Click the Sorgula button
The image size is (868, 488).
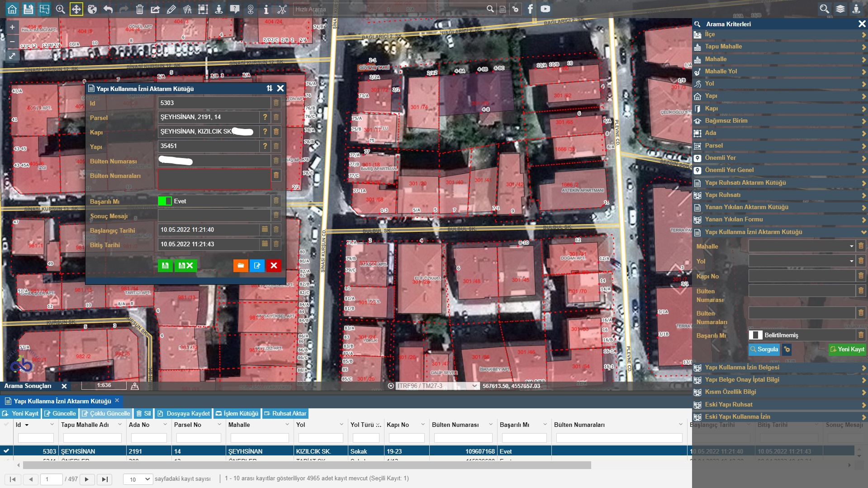764,349
